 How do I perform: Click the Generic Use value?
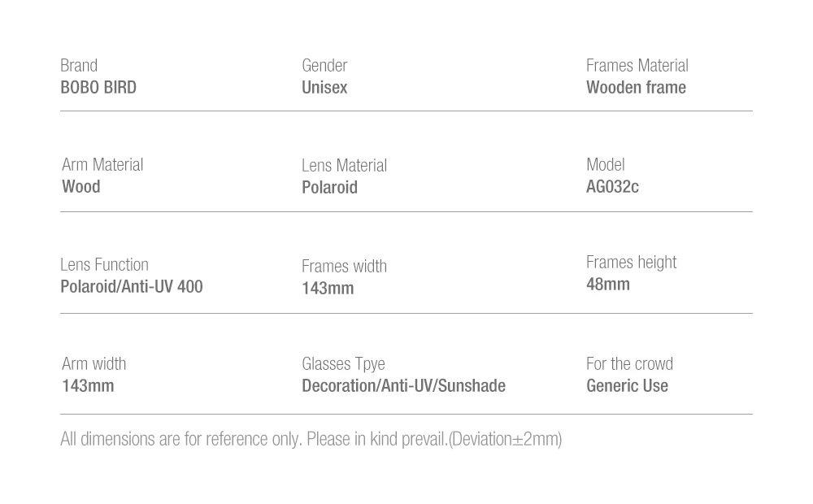(627, 385)
